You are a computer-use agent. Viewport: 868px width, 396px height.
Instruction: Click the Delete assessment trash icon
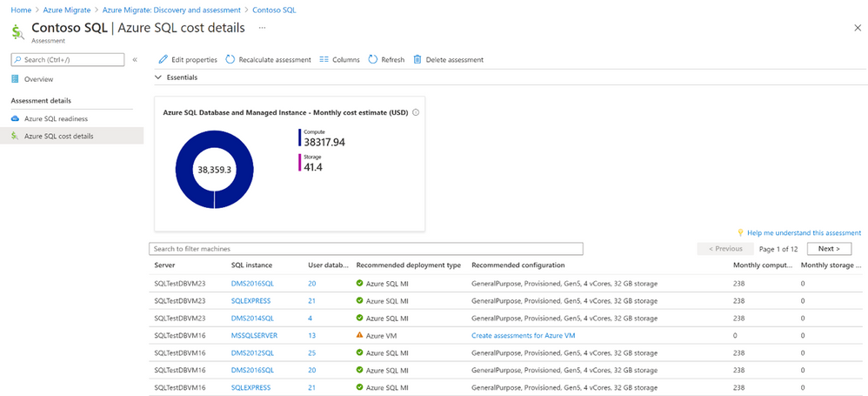[417, 59]
